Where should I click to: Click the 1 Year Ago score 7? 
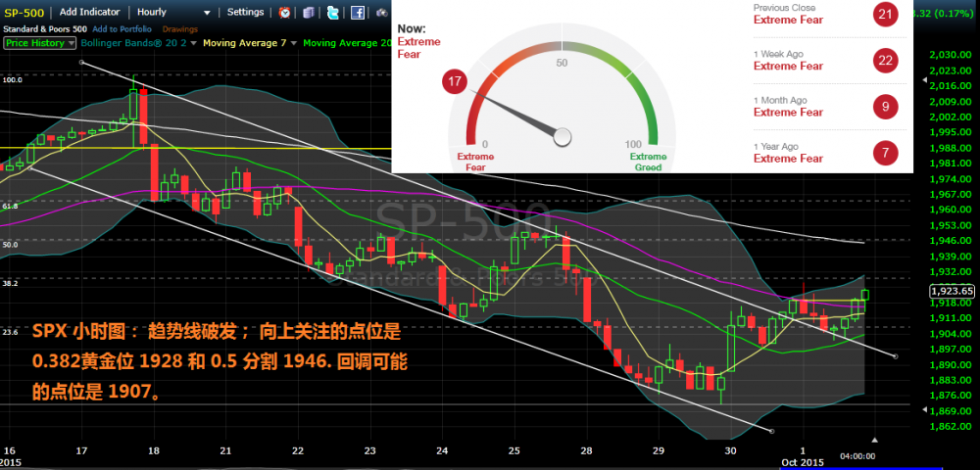point(885,153)
